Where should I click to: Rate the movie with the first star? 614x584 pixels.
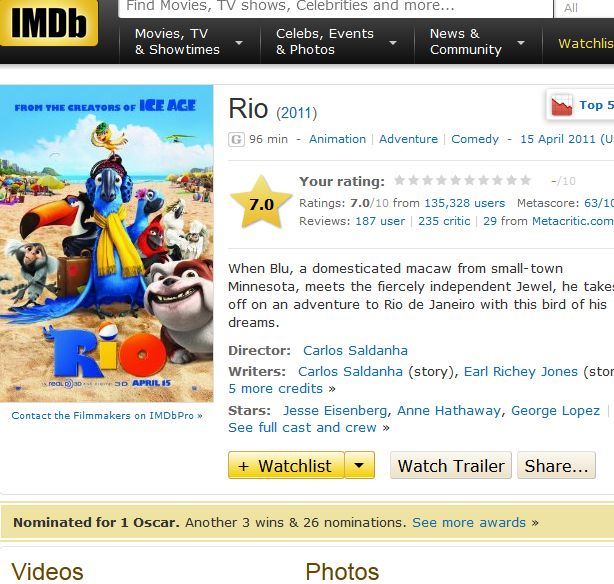(399, 181)
